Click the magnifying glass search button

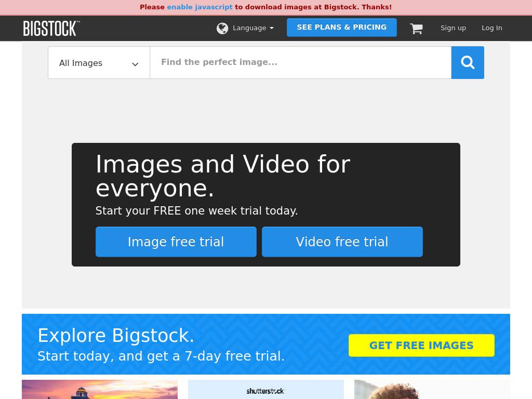click(468, 63)
